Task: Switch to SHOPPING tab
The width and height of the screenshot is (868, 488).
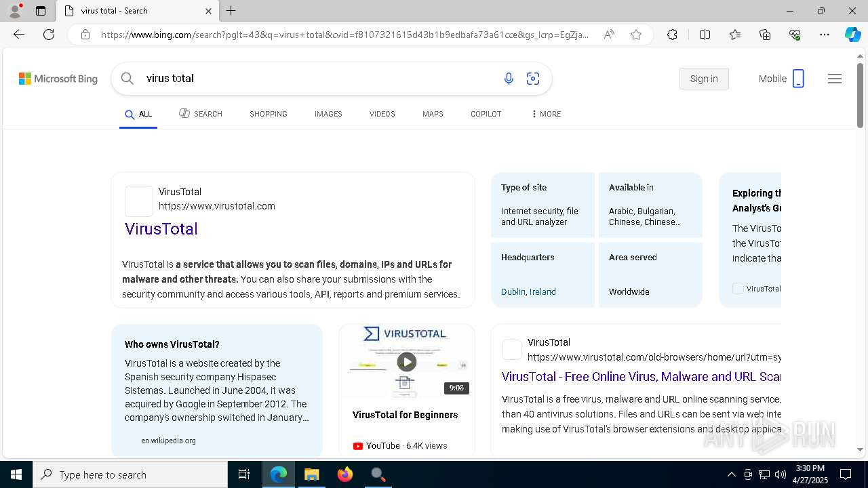Action: click(x=269, y=114)
